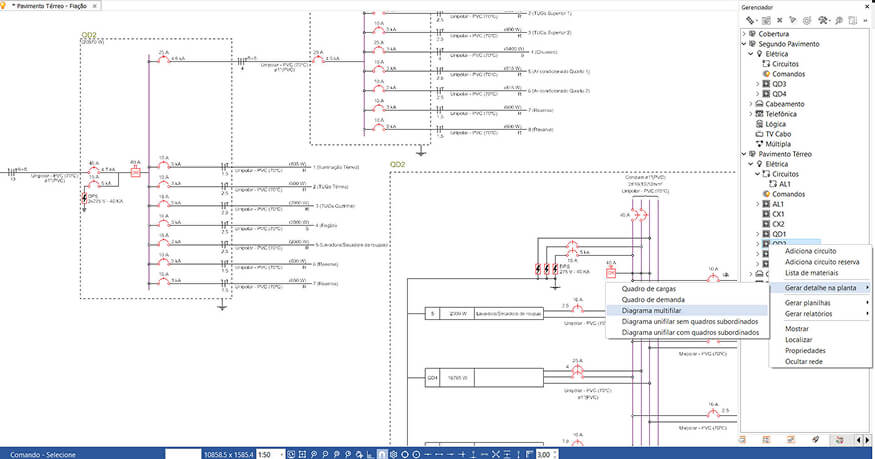The width and height of the screenshot is (875, 459).
Task: Collapse Elétrica under Segundo Pavimento
Action: (x=751, y=54)
